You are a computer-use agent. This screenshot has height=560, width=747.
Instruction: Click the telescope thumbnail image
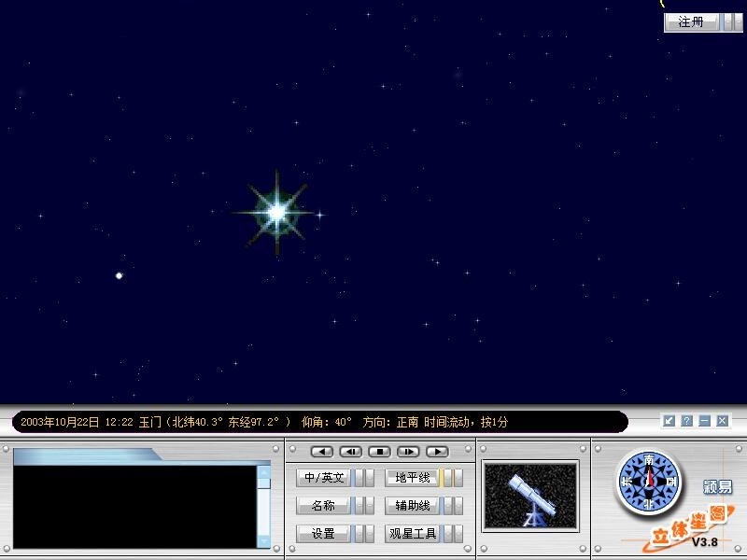[530, 496]
